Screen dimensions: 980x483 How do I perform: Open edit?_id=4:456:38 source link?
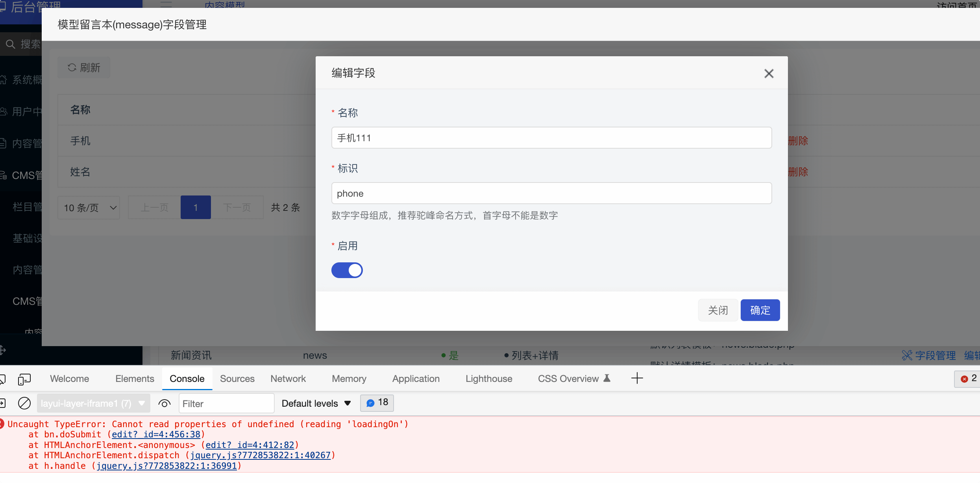[x=156, y=434]
